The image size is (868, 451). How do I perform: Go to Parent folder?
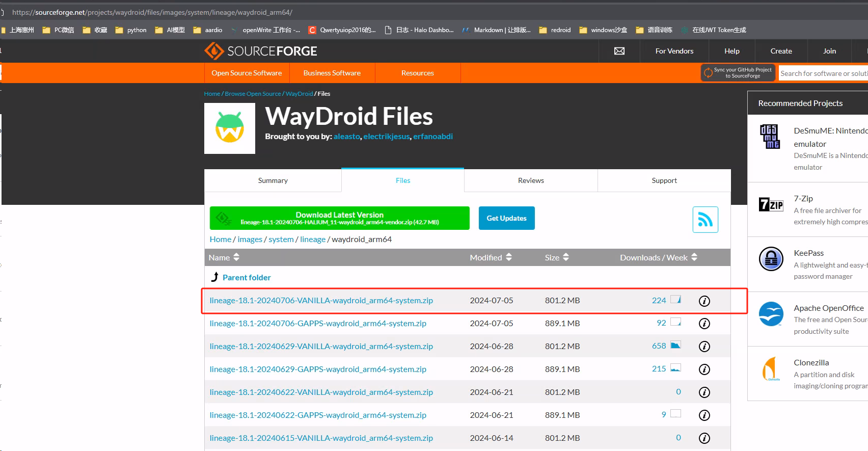pyautogui.click(x=246, y=278)
